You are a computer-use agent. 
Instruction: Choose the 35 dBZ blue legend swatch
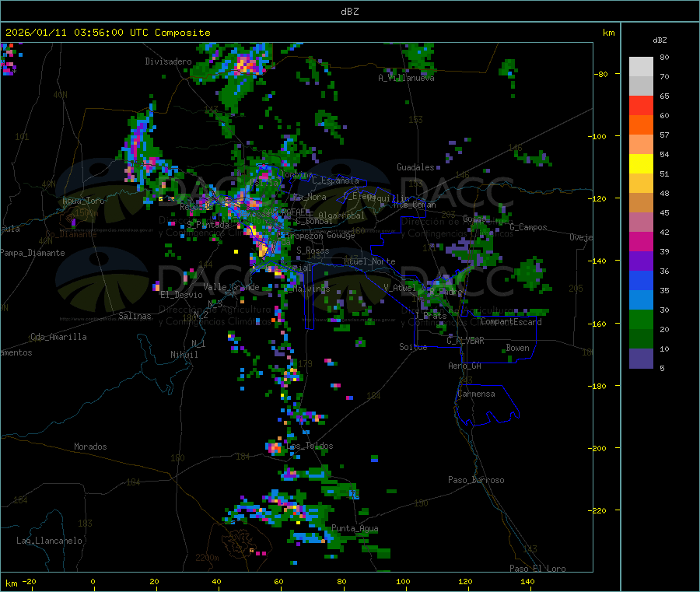(641, 300)
